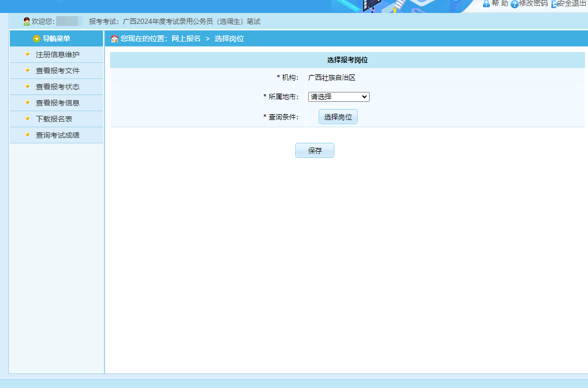
Task: Click the bullet icon next to 下载报名表
Action: 27,118
